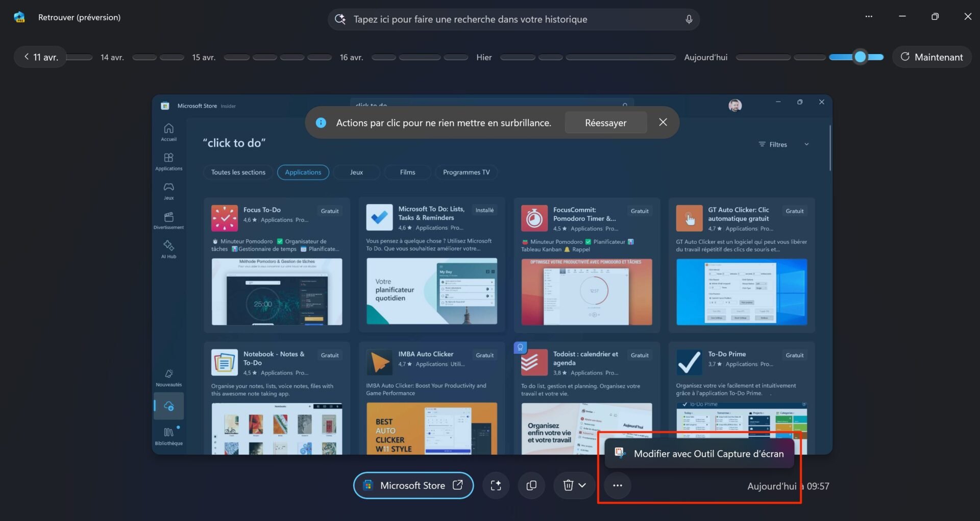Select first timeline segment after 14 avr.

pyautogui.click(x=144, y=57)
